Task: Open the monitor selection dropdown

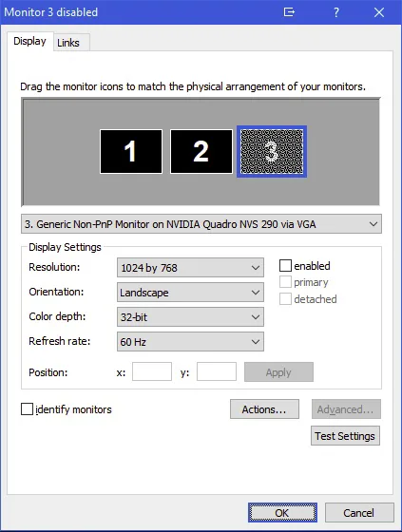Action: (201, 224)
